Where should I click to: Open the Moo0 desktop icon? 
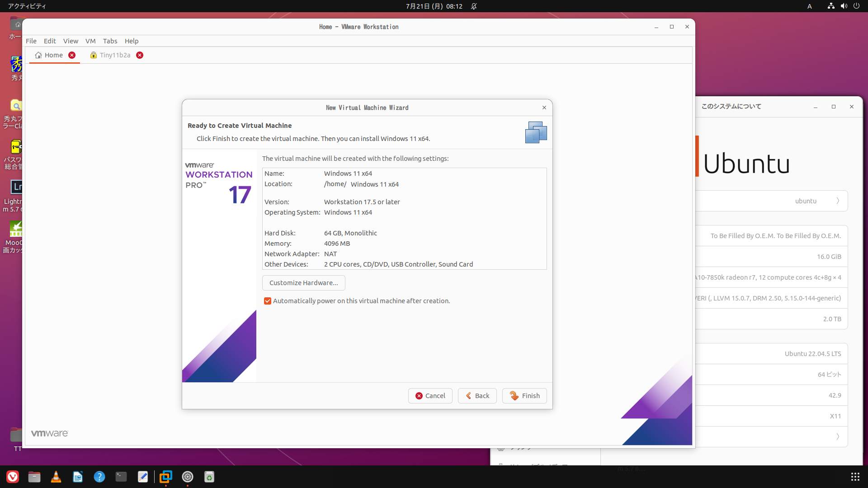click(x=16, y=229)
